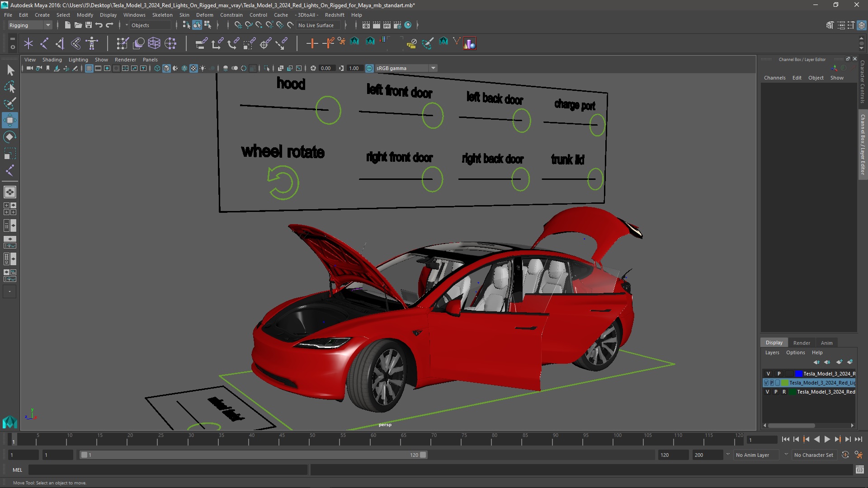Save the scene with the disk icon
Screen dimensions: 868x488
coord(89,25)
